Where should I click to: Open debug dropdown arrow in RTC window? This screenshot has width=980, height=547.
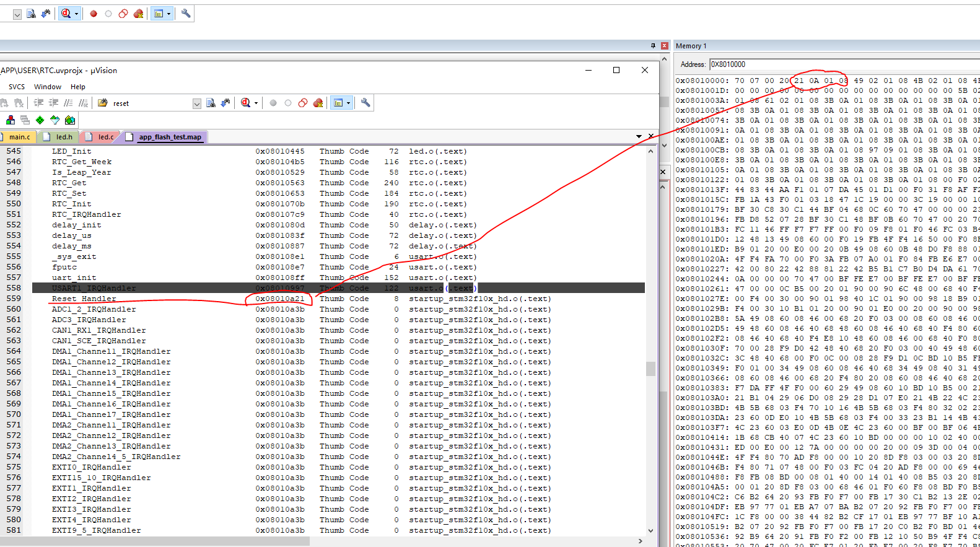[256, 103]
